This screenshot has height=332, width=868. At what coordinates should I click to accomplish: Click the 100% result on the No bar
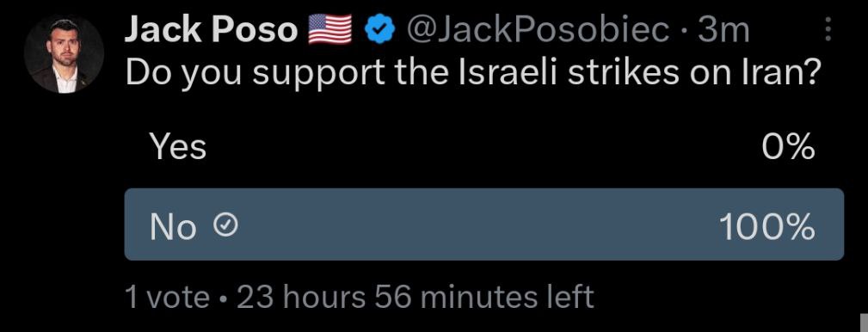click(767, 226)
